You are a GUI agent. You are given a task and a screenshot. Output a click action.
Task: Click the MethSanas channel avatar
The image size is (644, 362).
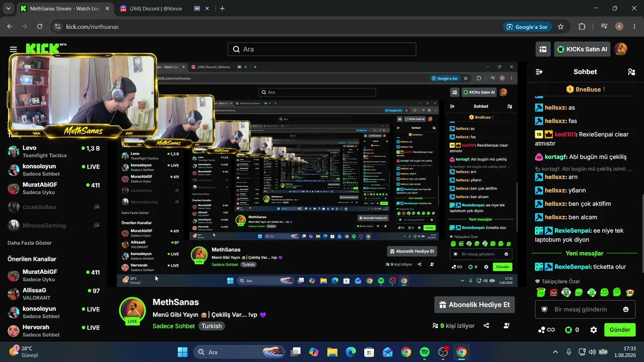[x=132, y=310]
